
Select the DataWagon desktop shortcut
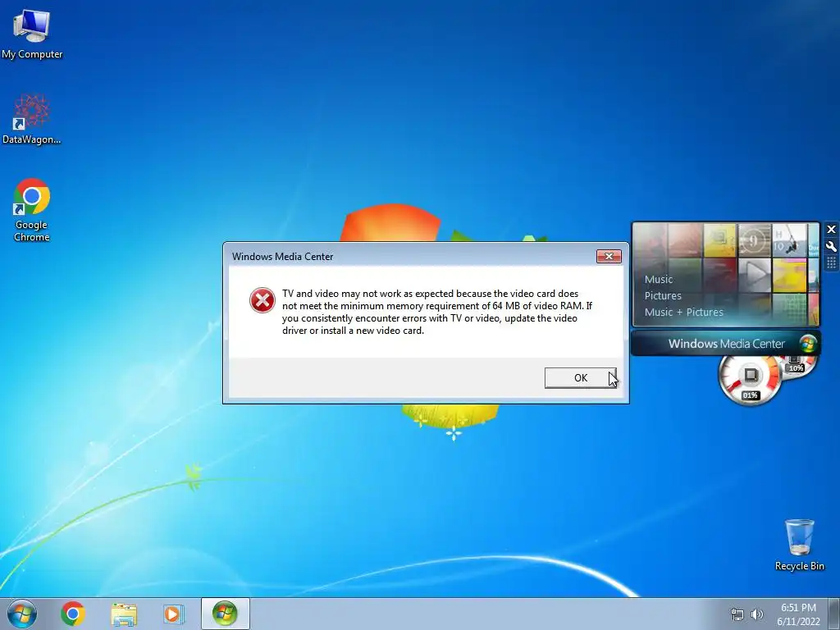[32, 119]
